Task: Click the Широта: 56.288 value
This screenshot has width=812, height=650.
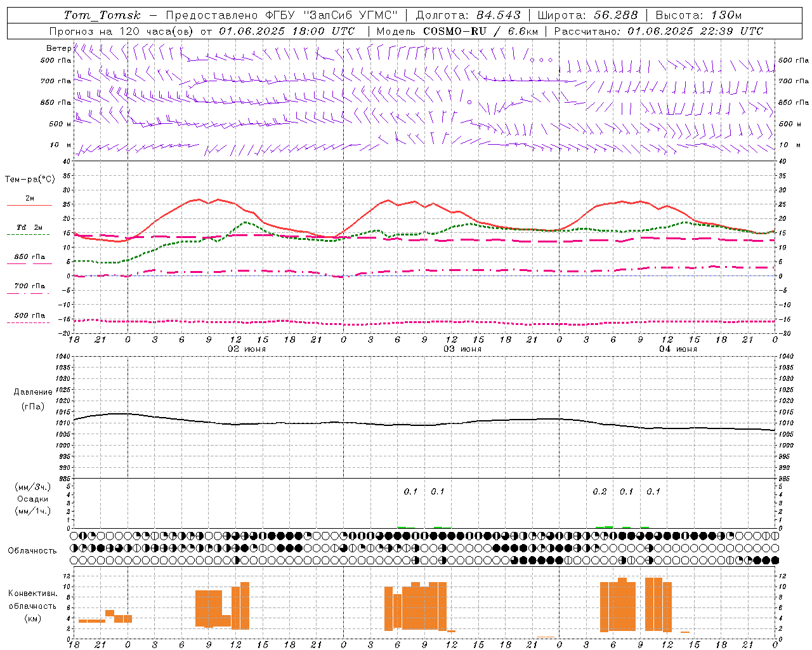Action: pos(587,15)
